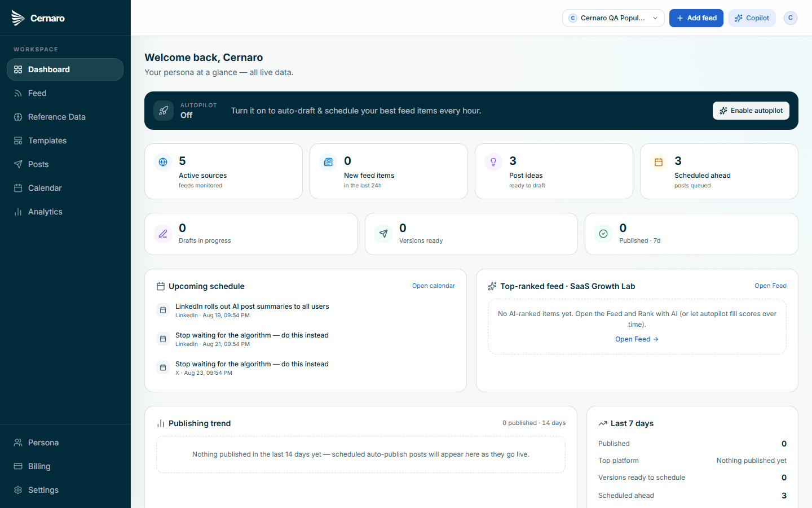The image size is (812, 508).
Task: Open Reference Data from the sidebar
Action: tap(65, 117)
